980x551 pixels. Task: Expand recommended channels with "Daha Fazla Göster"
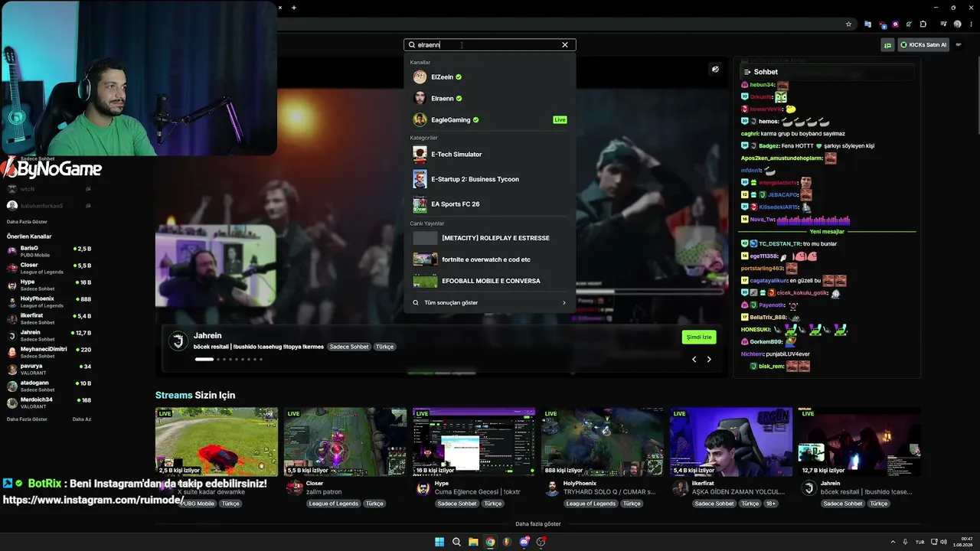[27, 419]
